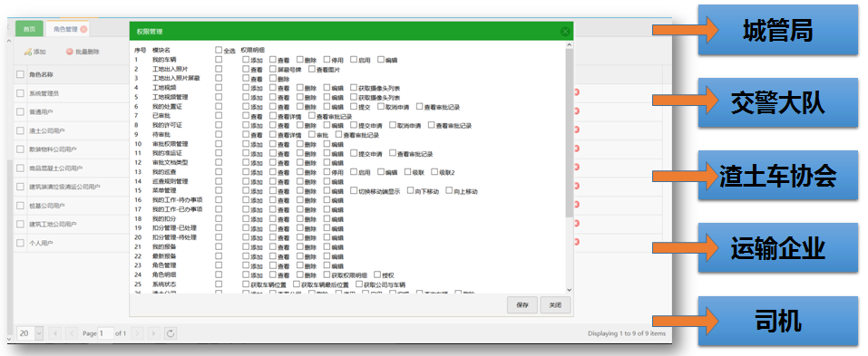Click the Page number input field
This screenshot has width=868, height=356.
(105, 333)
